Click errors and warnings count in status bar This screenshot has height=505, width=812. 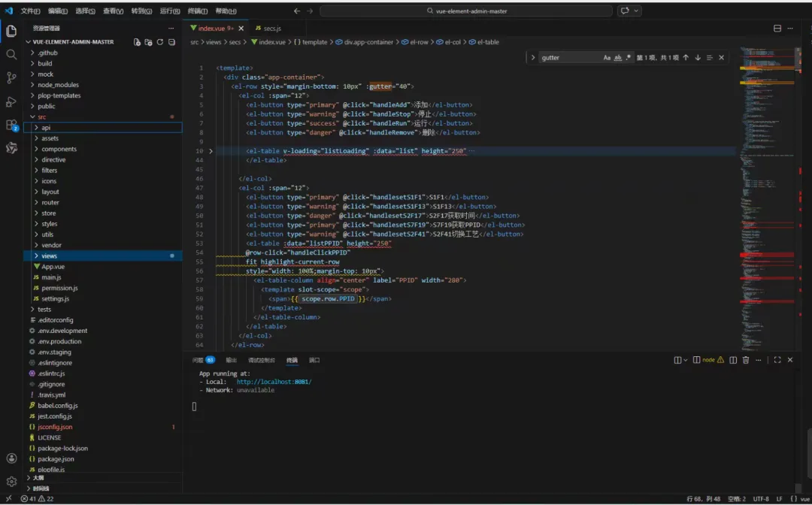point(37,499)
